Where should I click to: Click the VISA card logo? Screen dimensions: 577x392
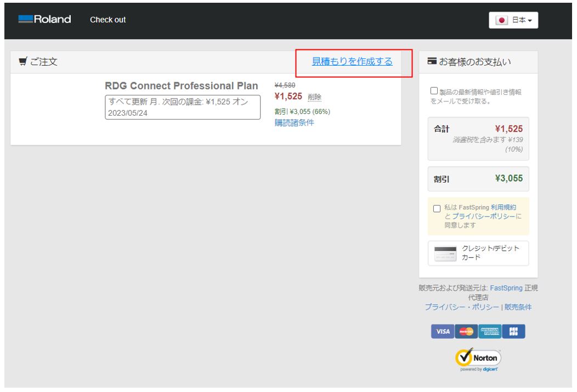[x=443, y=331]
